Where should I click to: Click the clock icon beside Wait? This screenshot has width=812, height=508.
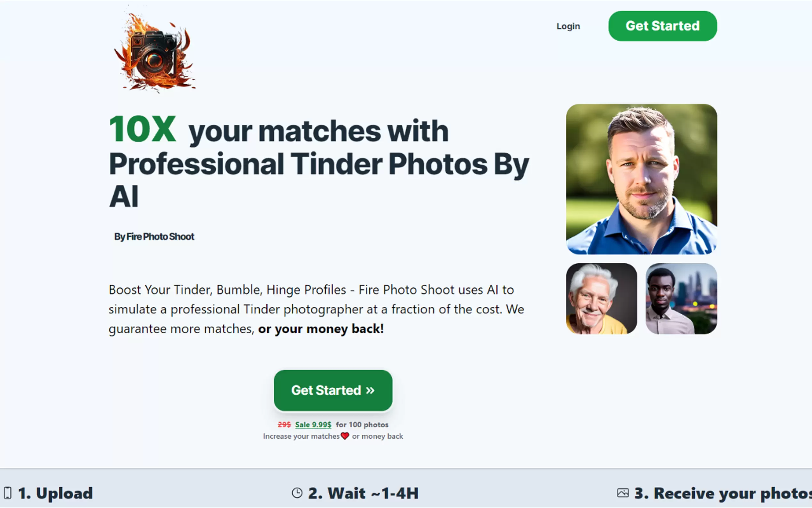(297, 493)
